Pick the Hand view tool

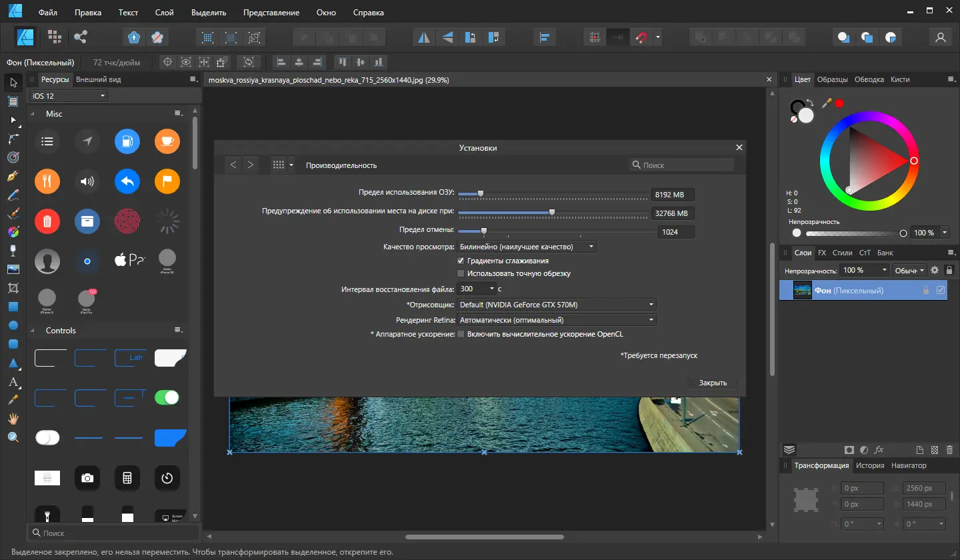pos(13,419)
